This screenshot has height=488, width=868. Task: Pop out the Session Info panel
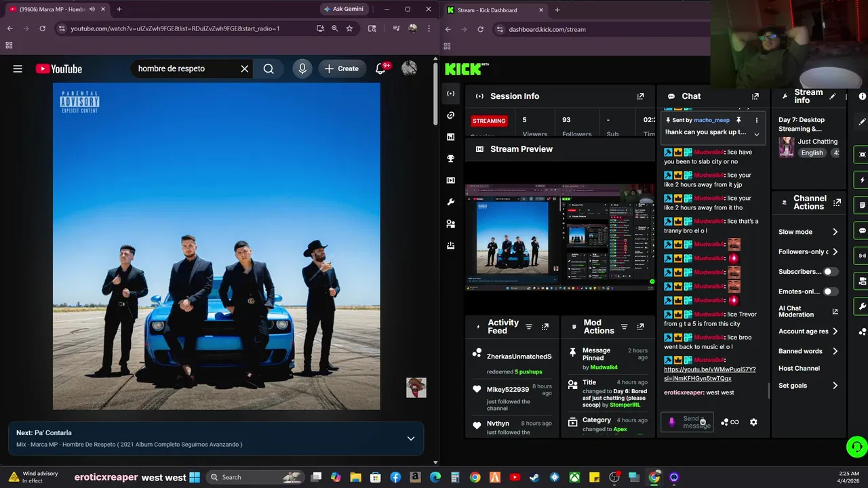pyautogui.click(x=640, y=96)
